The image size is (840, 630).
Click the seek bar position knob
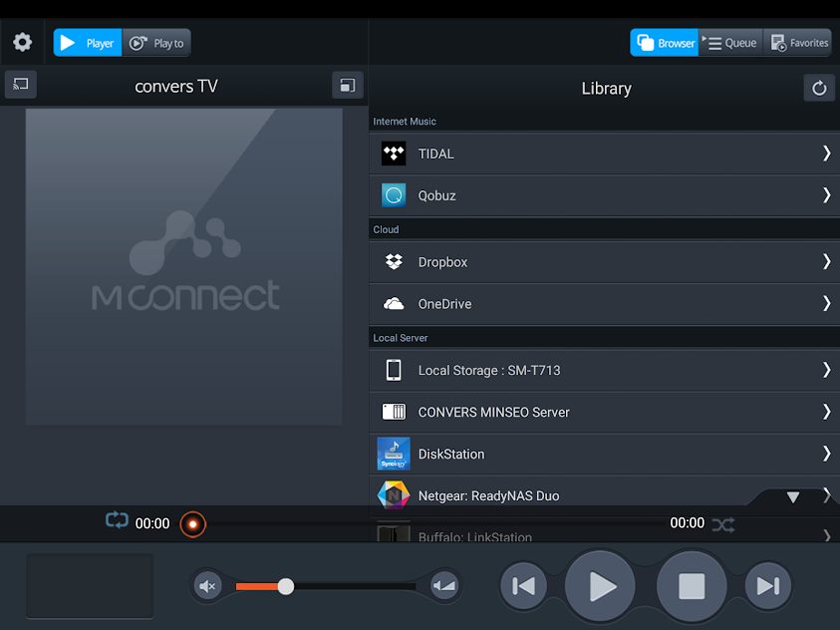(193, 524)
